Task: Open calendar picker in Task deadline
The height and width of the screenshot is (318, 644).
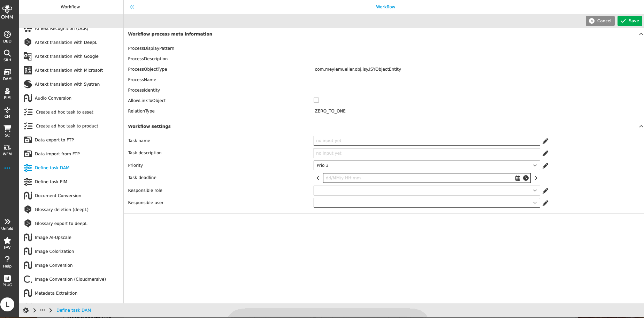Action: tap(518, 178)
